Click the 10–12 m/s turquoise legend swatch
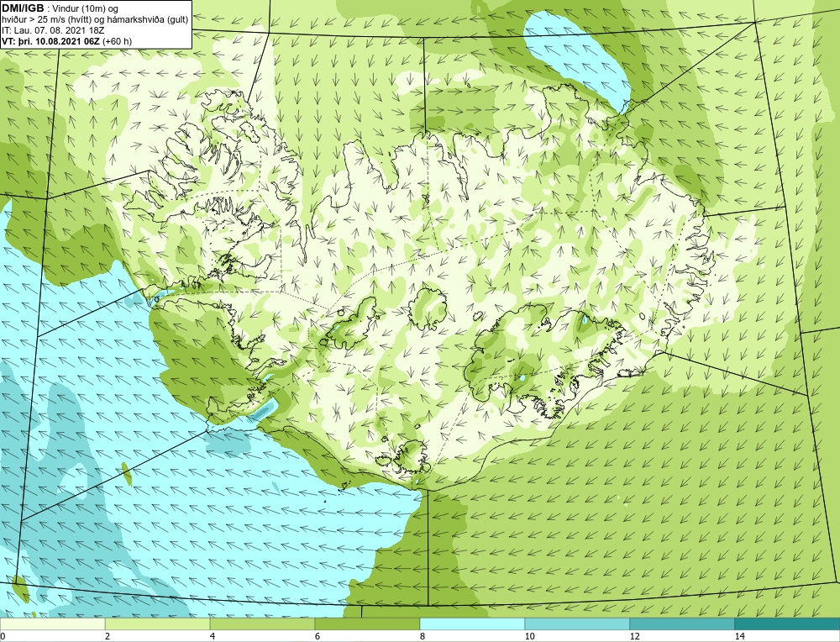 pos(578,624)
